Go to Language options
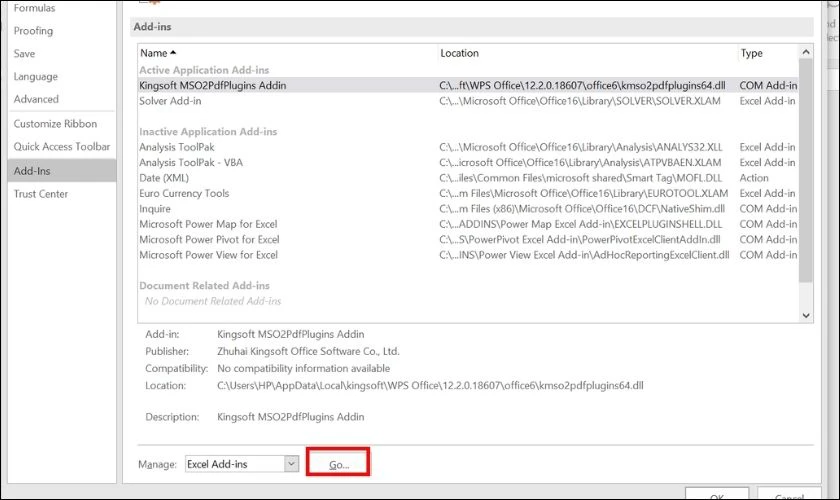840x500 pixels. click(x=35, y=77)
